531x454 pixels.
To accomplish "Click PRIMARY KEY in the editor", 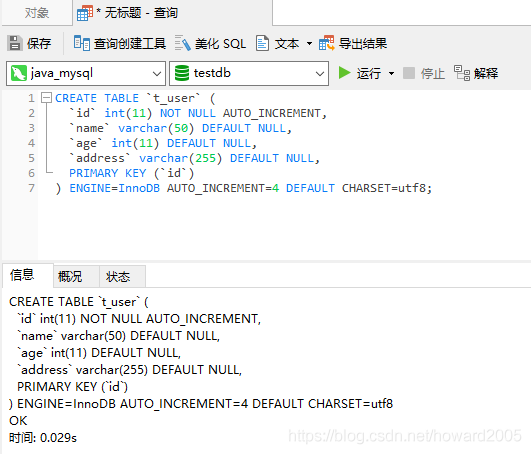I will click(x=107, y=173).
